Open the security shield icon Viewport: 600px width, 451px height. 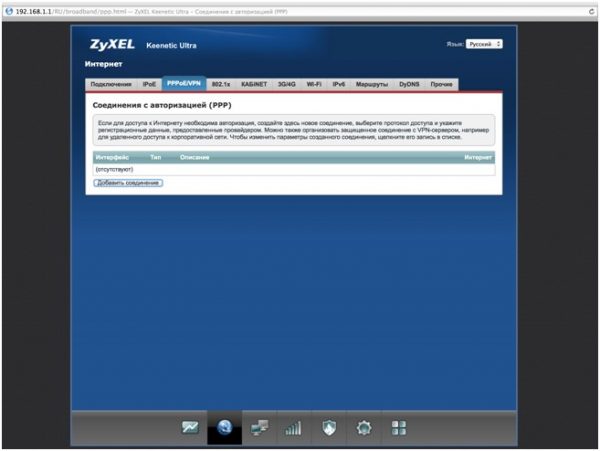click(329, 428)
